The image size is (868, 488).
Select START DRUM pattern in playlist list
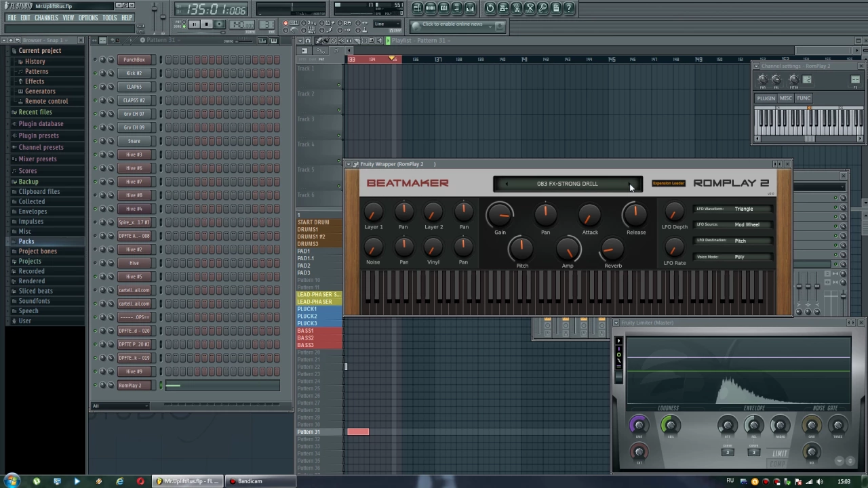pyautogui.click(x=319, y=222)
